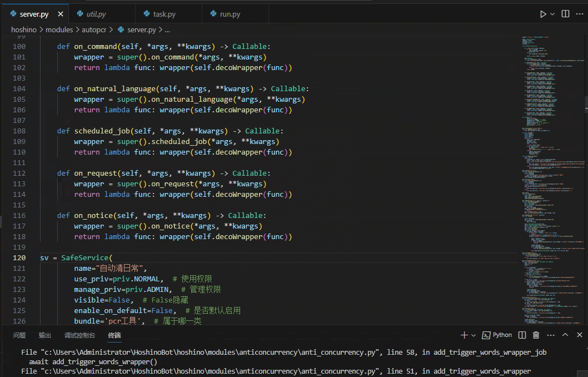Viewport: 588px width, 377px height.
Task: Open the 问题 panel tab
Action: click(x=19, y=335)
